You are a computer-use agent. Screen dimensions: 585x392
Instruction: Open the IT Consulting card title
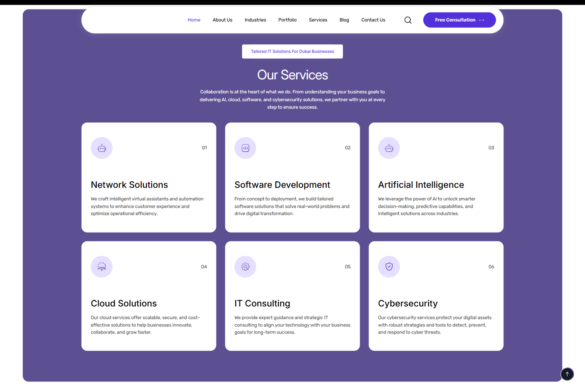pos(262,304)
